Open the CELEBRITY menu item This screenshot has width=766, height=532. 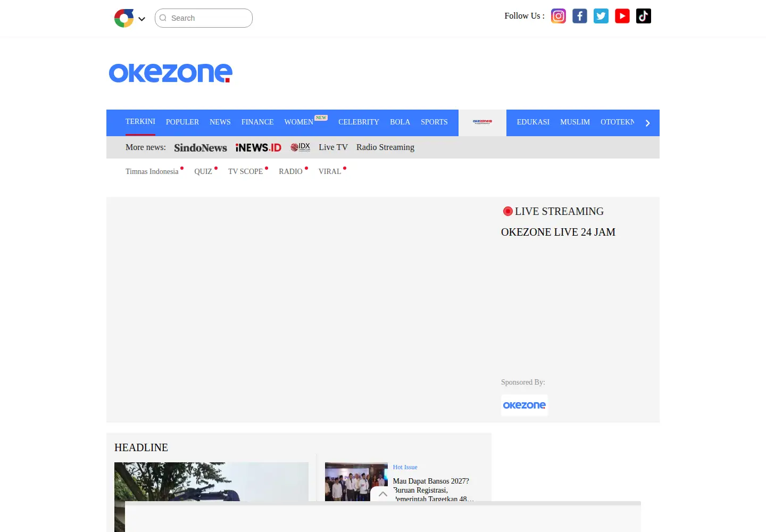point(359,122)
